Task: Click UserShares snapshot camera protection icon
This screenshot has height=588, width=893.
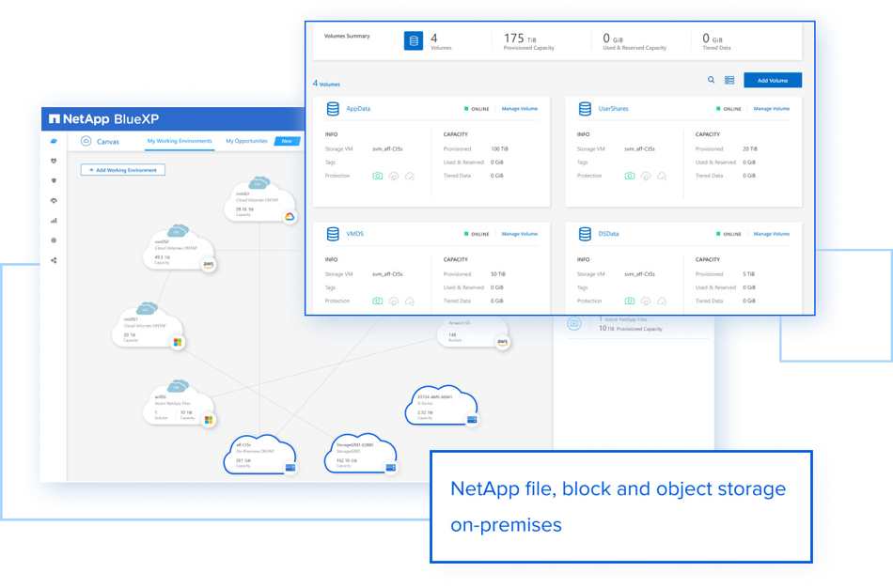Action: (629, 176)
